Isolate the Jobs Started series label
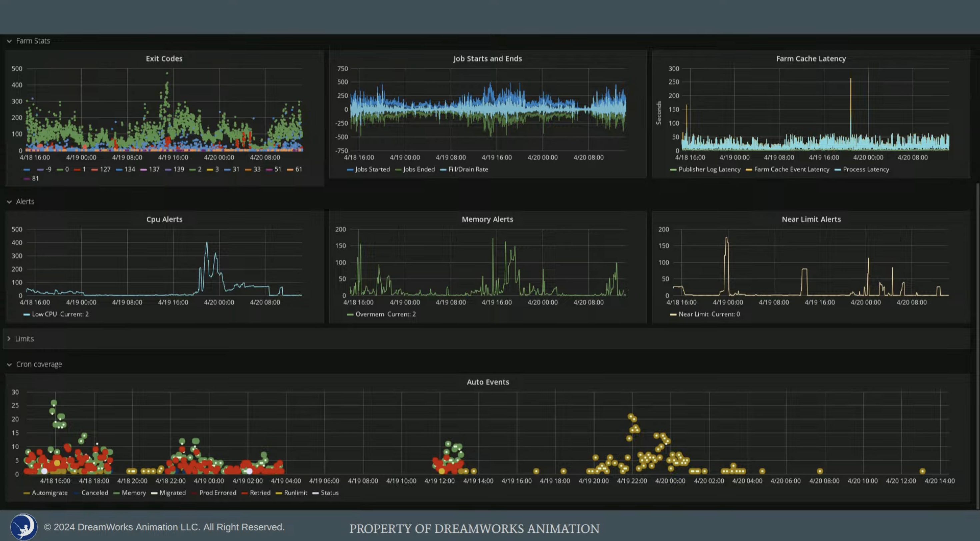Viewport: 980px width, 541px height. pyautogui.click(x=372, y=169)
